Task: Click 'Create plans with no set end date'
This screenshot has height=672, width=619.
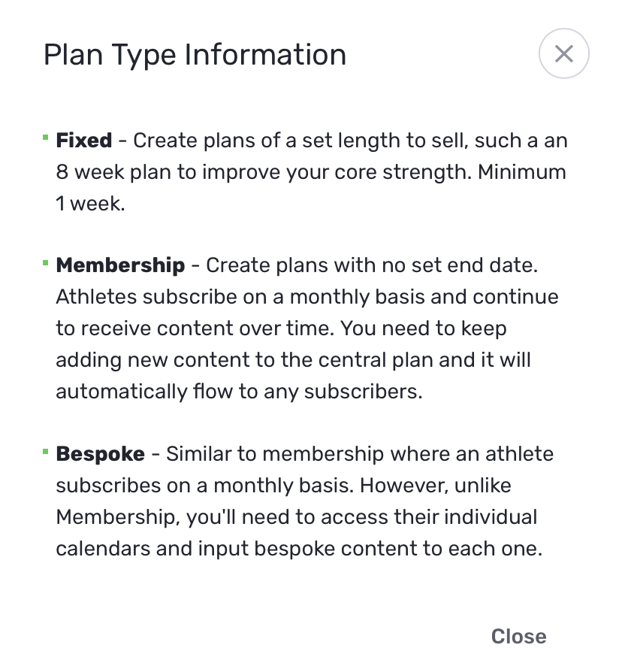Action: point(372,265)
